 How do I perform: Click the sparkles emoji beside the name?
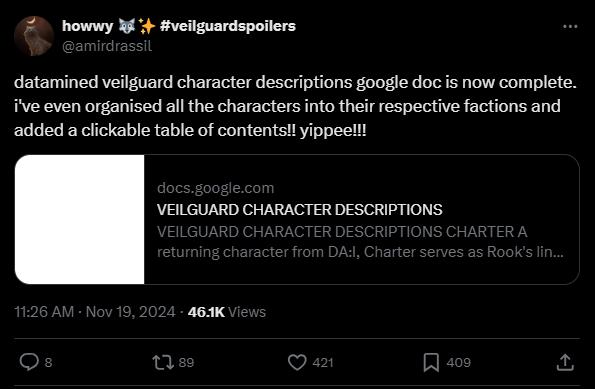(146, 26)
